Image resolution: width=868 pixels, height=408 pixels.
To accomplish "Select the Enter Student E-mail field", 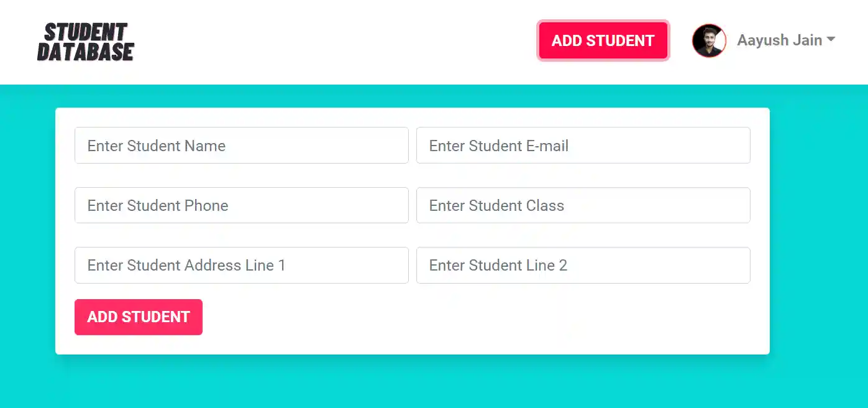I will (583, 146).
